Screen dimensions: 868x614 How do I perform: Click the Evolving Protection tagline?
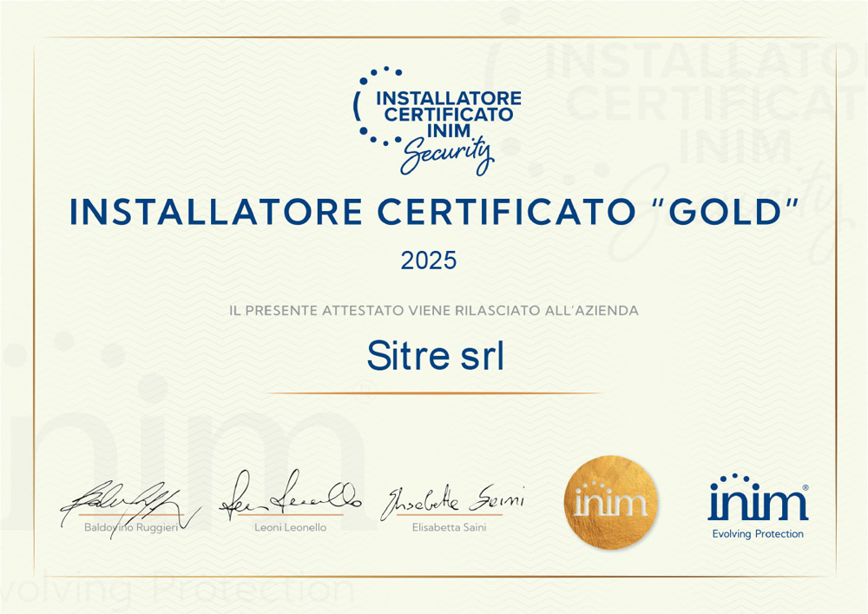click(x=758, y=534)
